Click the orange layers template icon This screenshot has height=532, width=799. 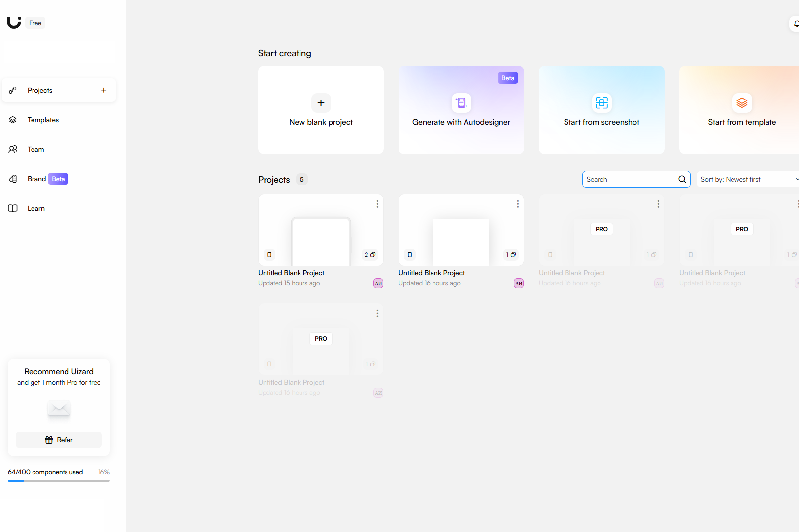[742, 103]
